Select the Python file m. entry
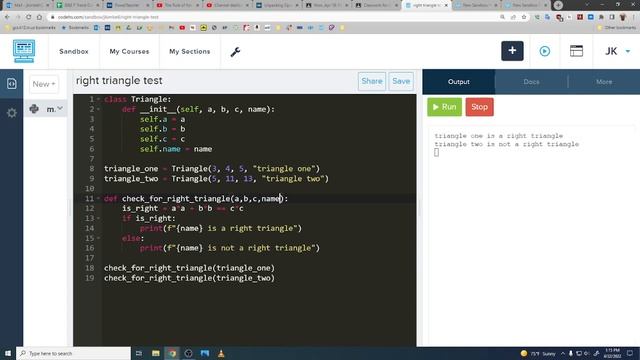640x360 pixels. pos(46,109)
